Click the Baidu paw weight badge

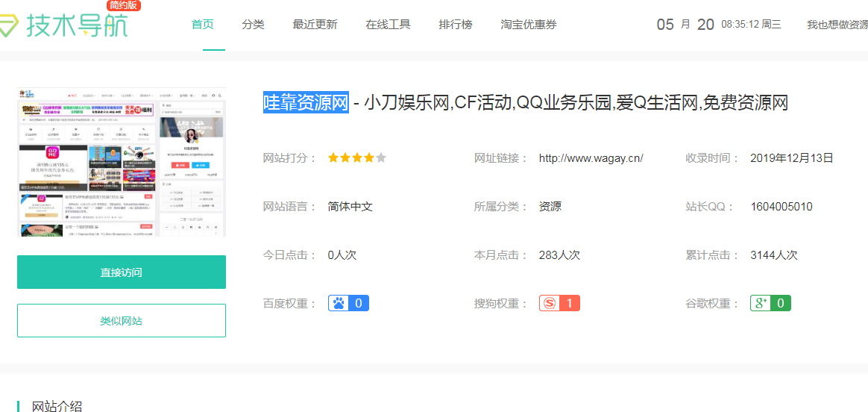[x=348, y=303]
